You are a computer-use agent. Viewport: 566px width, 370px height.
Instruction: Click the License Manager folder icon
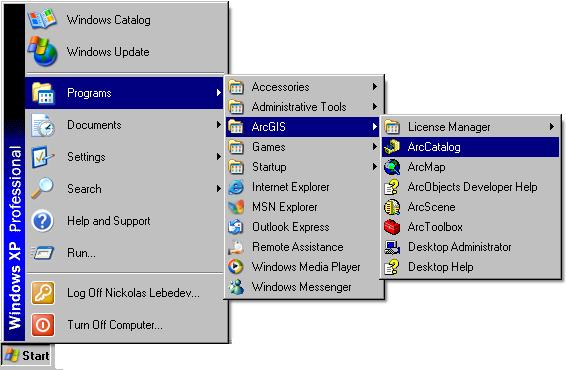[392, 127]
